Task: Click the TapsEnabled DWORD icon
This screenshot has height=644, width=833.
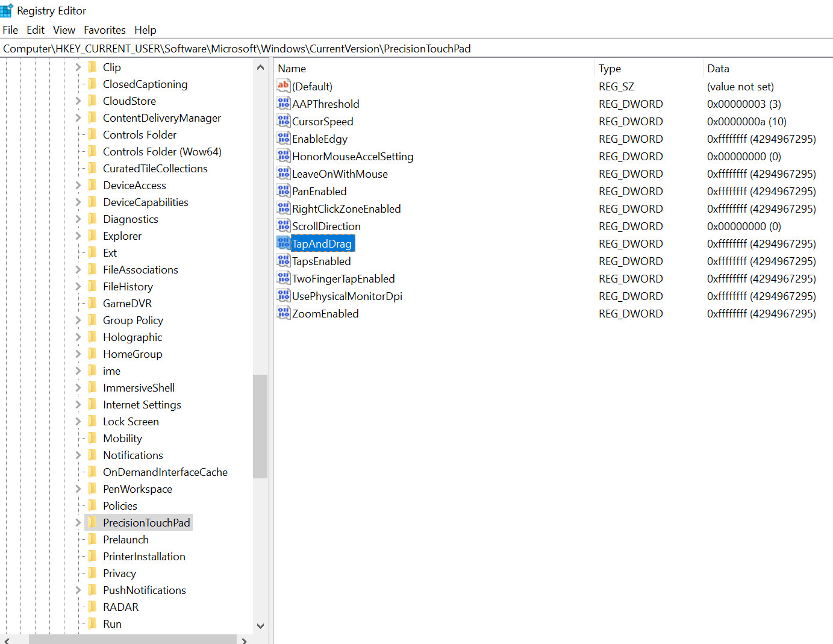Action: [284, 261]
